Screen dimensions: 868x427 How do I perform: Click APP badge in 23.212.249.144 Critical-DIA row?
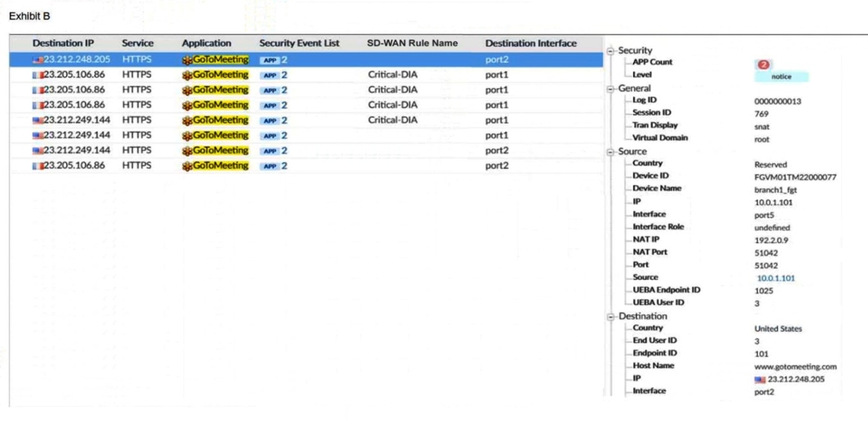coord(271,120)
